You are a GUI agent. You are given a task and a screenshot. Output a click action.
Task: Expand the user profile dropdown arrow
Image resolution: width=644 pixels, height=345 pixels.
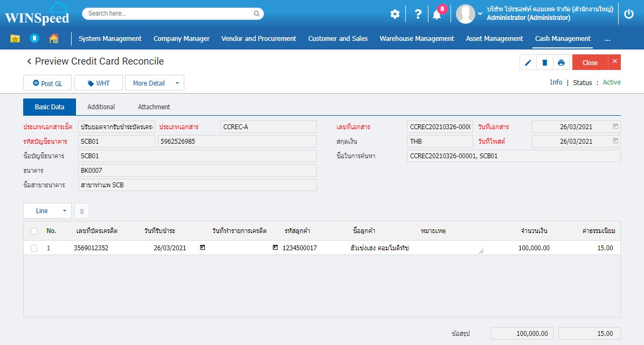point(480,13)
